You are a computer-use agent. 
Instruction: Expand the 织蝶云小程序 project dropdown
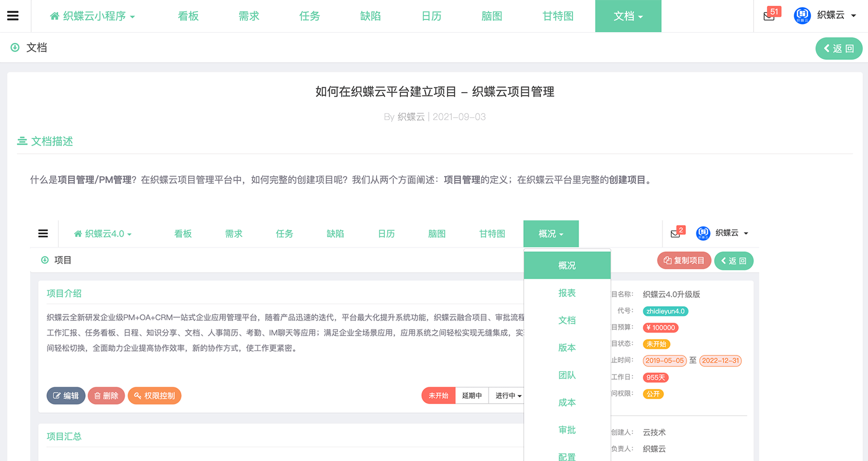(x=93, y=16)
